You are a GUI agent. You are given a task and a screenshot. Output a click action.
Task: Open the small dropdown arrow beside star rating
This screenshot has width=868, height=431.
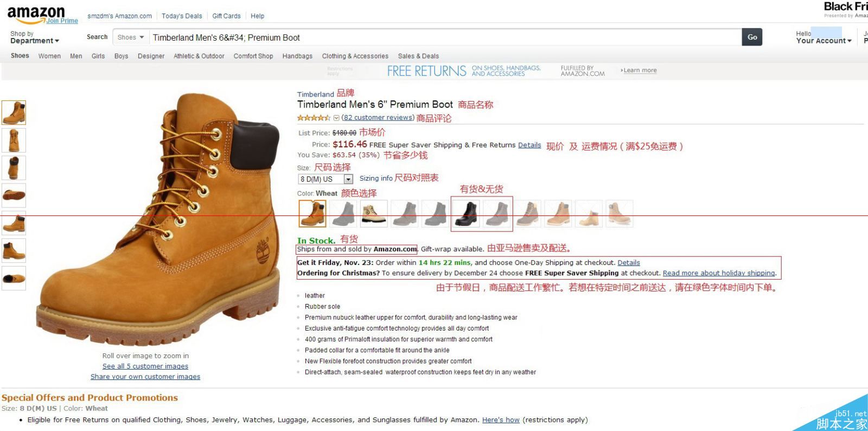336,118
